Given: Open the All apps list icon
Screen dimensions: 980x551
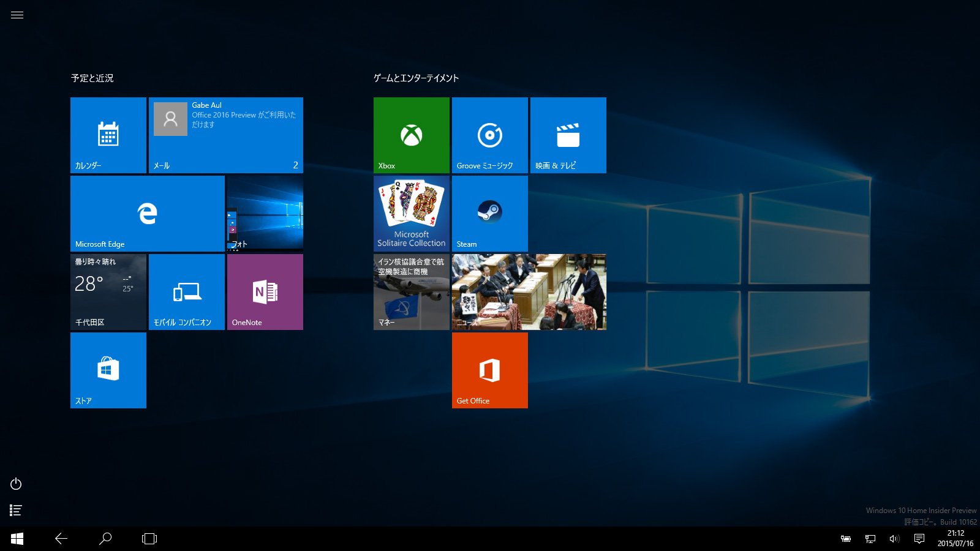Looking at the screenshot, I should 16,510.
